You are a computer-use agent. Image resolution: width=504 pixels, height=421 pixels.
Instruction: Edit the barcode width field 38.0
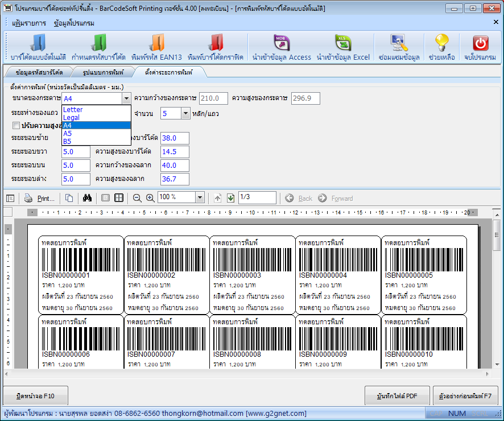[x=175, y=138]
